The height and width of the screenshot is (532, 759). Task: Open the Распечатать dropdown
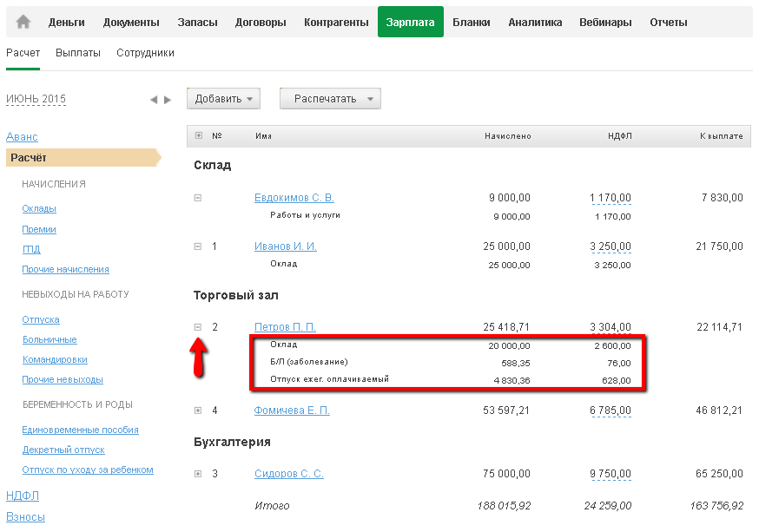point(330,99)
